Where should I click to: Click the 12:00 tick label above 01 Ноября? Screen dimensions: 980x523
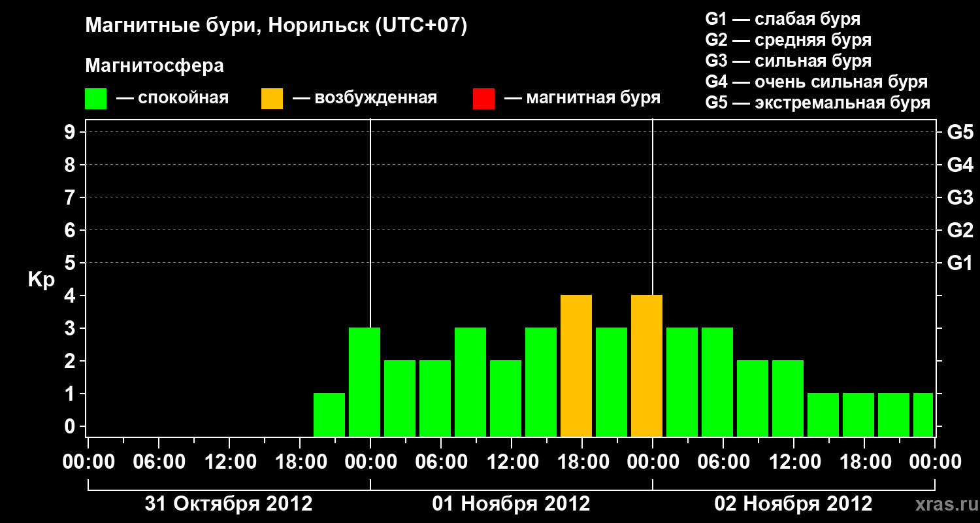pyautogui.click(x=512, y=462)
